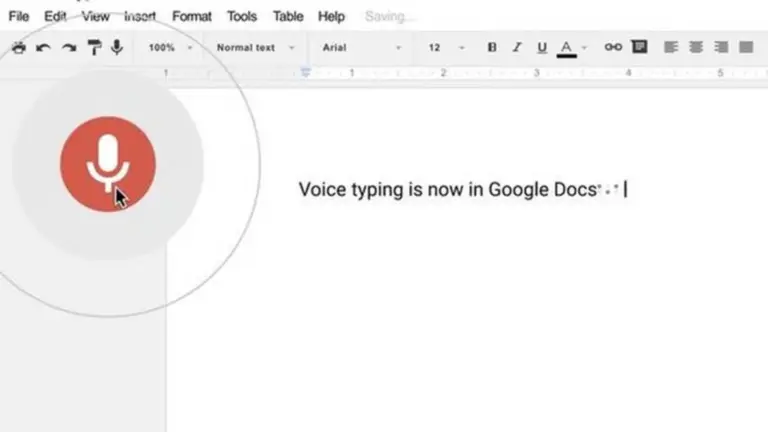Click the blue indent marker on ruler
The width and height of the screenshot is (768, 432).
pos(306,73)
